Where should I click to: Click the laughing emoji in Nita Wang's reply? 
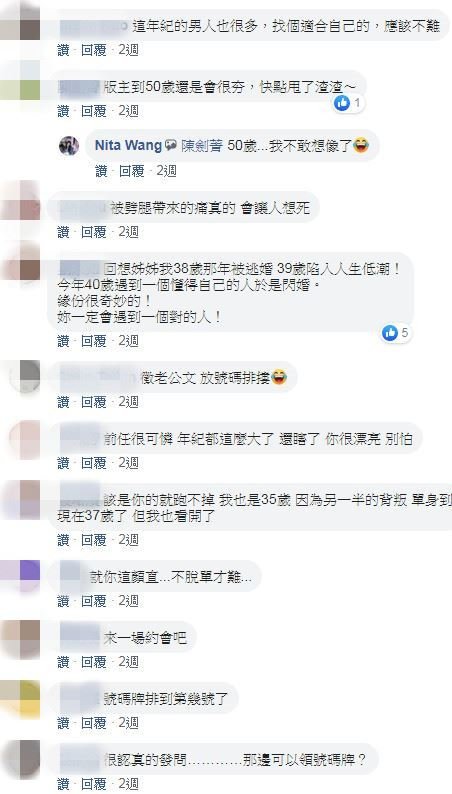tap(361, 146)
